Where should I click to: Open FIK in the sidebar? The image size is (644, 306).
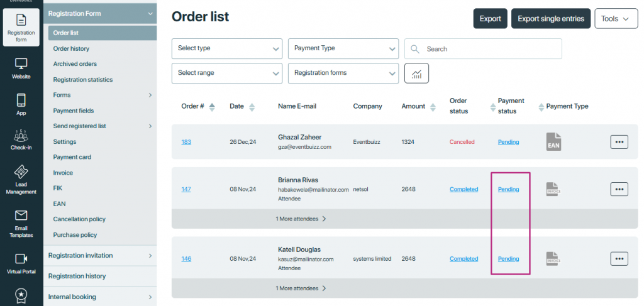tap(57, 189)
